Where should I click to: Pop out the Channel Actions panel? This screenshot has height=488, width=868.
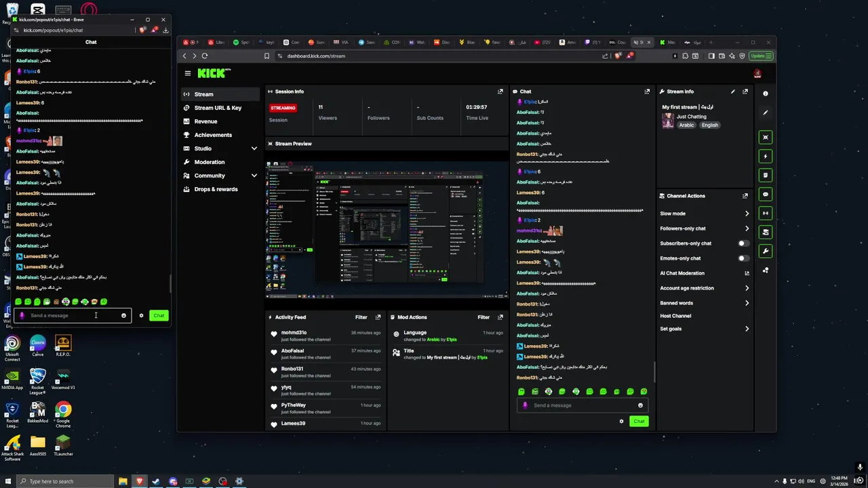pyautogui.click(x=745, y=196)
